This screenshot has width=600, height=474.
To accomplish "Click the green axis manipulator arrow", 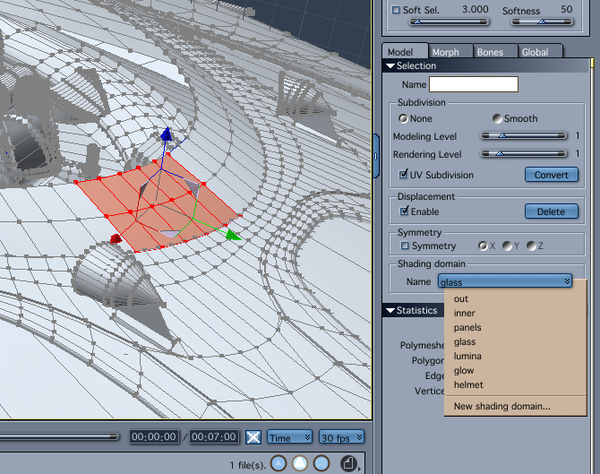I will 233,235.
